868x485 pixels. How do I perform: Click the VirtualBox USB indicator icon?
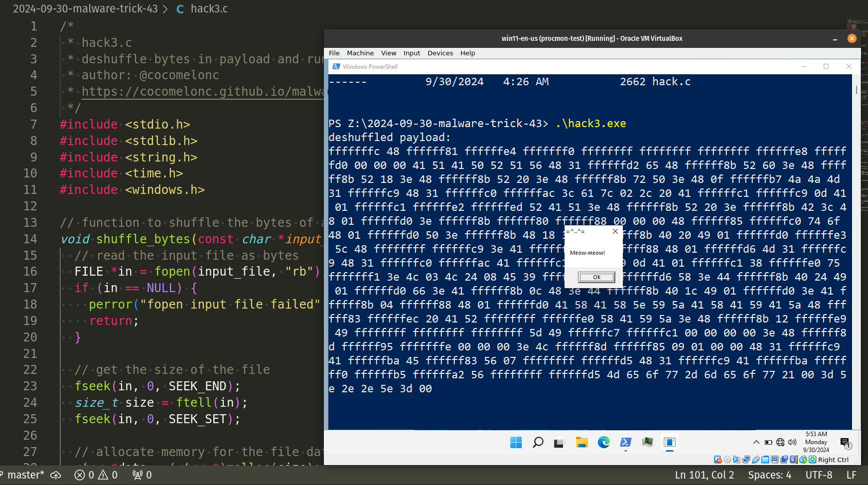756,460
